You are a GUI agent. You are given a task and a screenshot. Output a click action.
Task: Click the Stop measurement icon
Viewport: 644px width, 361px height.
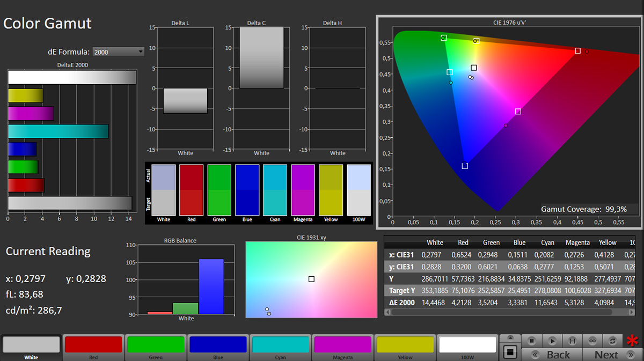pos(531,341)
